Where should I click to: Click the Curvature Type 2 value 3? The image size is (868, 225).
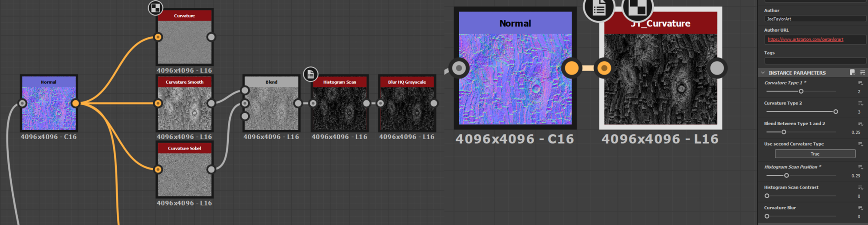[859, 112]
